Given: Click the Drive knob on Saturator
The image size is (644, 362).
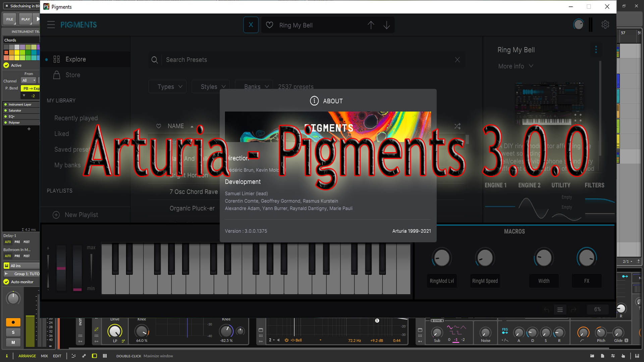Looking at the screenshot, I should pyautogui.click(x=115, y=331).
